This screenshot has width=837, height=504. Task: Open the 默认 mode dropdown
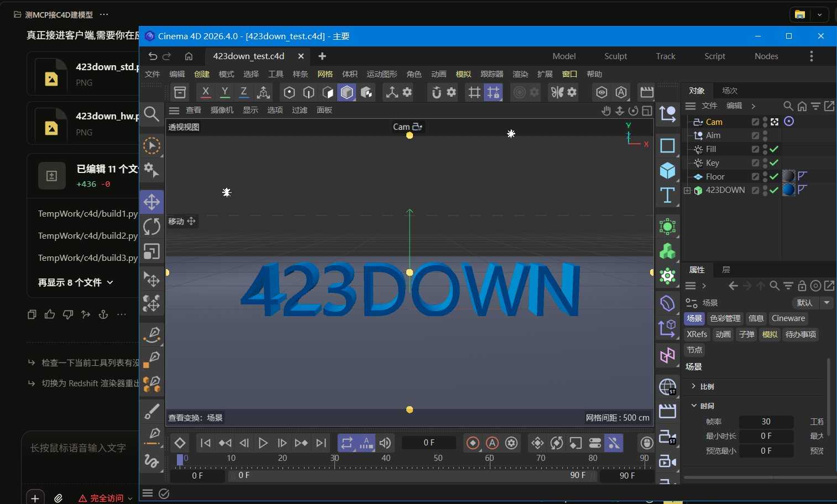pos(812,302)
